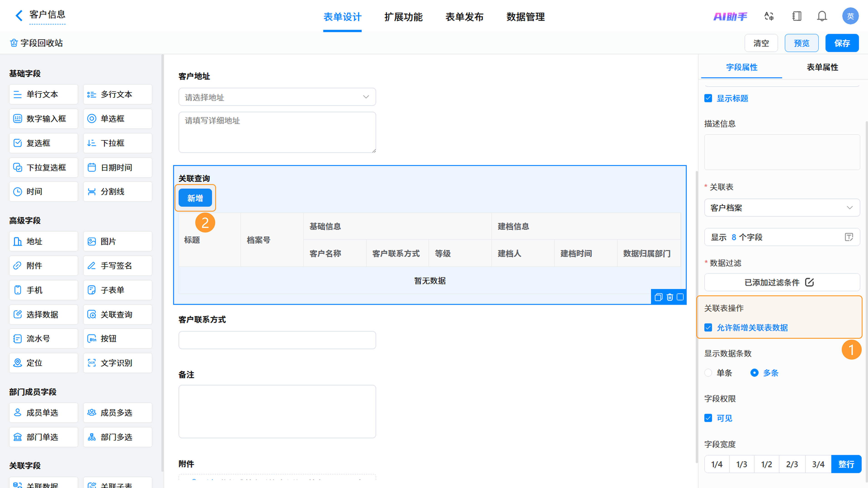This screenshot has width=868, height=488.
Task: Select the 日期时间 field
Action: (118, 168)
